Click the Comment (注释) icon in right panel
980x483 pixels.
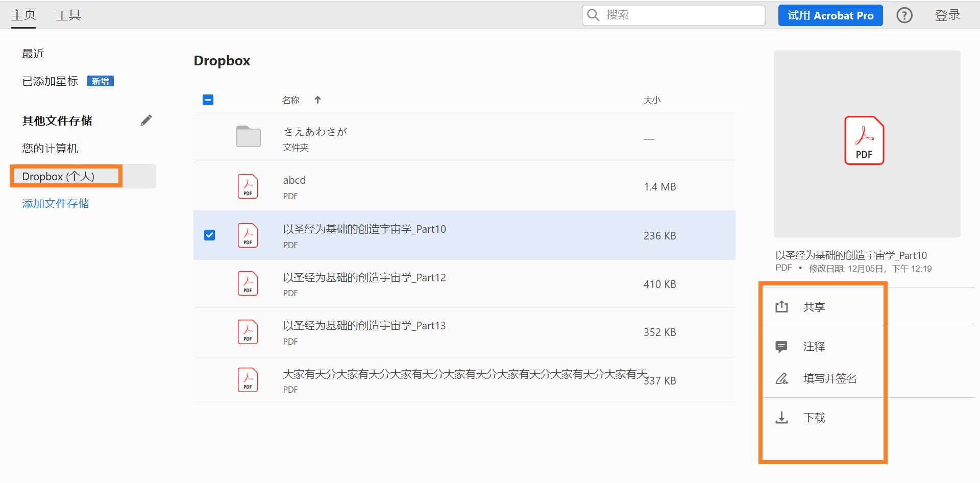(781, 346)
